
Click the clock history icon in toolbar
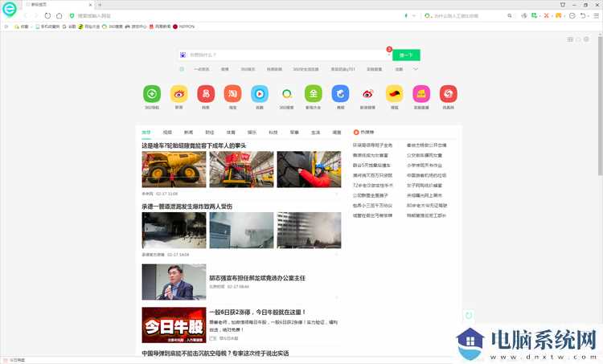572,16
